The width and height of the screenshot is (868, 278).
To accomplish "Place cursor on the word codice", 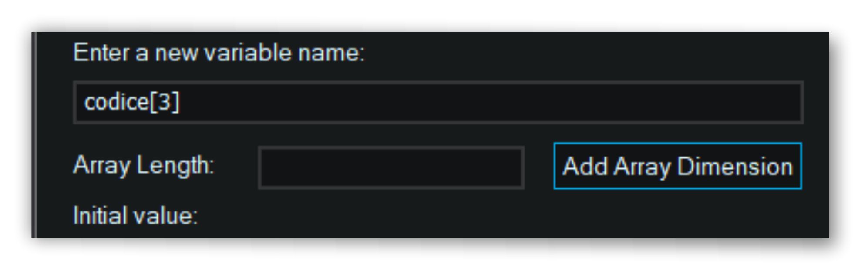I will [x=117, y=102].
